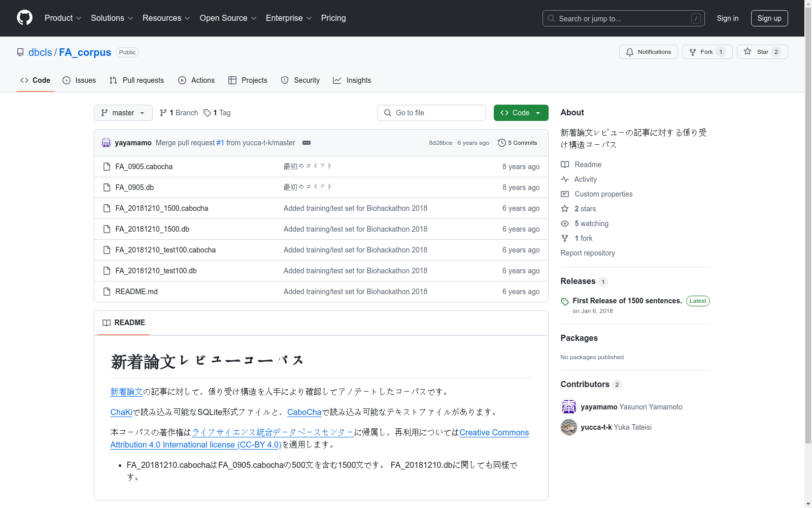
Task: Click the file icon beside FA_0905.db
Action: coord(107,187)
